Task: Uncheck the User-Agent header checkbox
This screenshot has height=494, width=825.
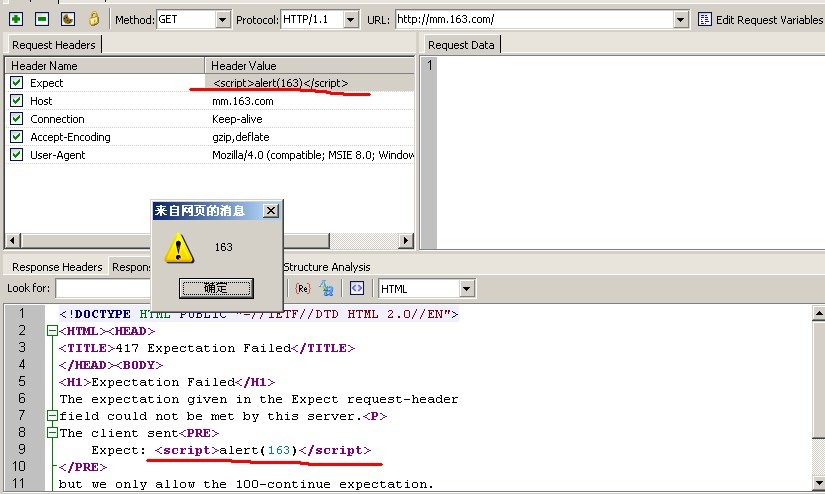Action: click(16, 155)
